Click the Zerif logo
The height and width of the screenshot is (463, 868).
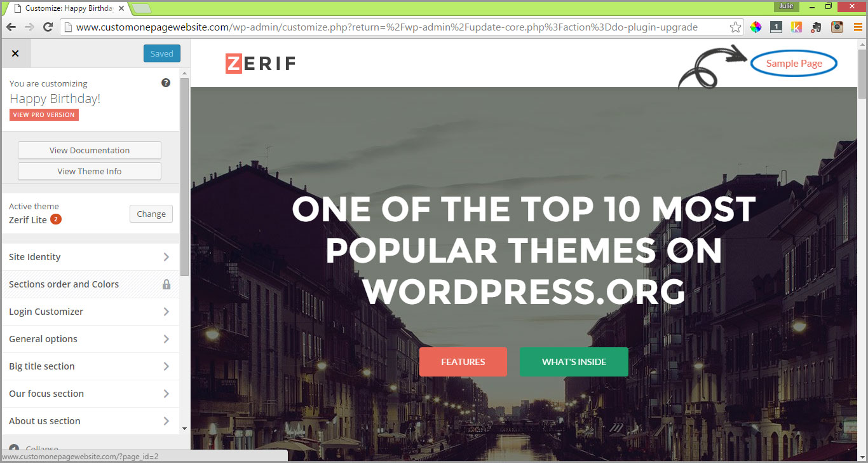pos(261,63)
